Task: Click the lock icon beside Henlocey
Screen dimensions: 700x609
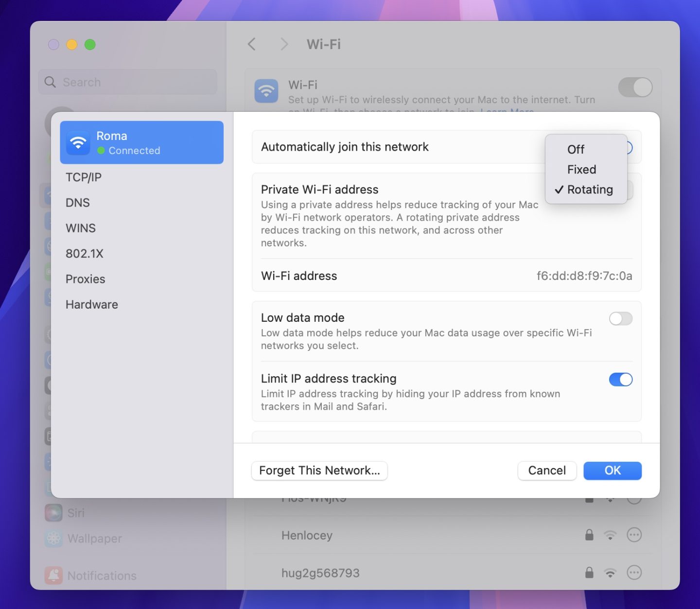Action: coord(589,535)
